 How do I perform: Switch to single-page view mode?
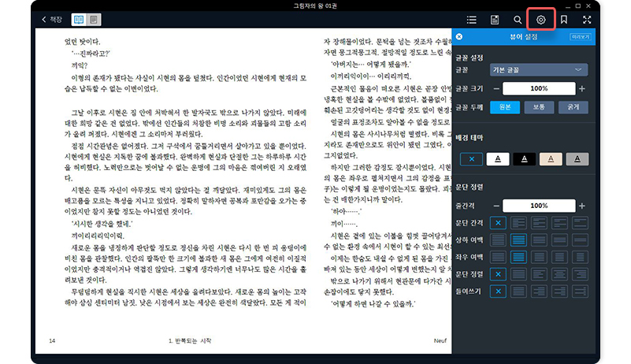pos(94,19)
